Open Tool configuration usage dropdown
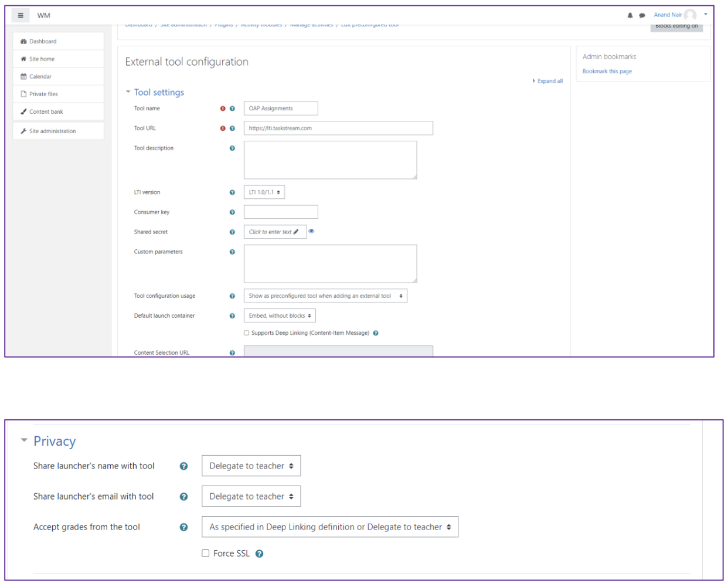The height and width of the screenshot is (587, 728). 325,296
